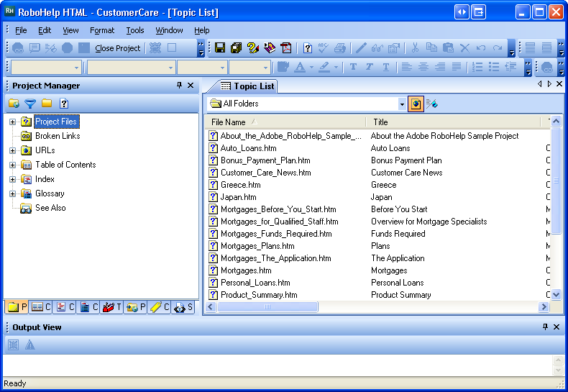This screenshot has width=568, height=392.
Task: Click the PDF icon in the toolbar
Action: (x=286, y=47)
